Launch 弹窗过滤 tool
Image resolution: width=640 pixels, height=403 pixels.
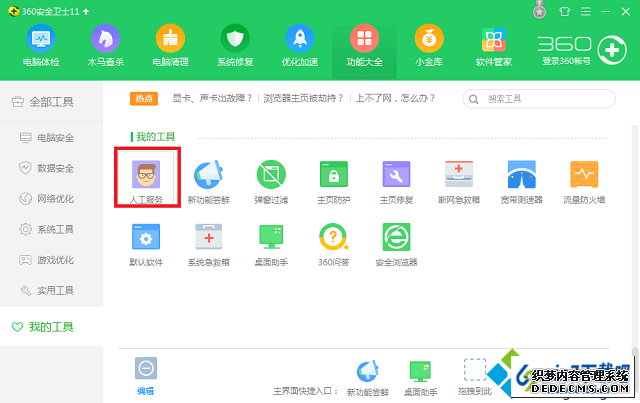tap(271, 182)
